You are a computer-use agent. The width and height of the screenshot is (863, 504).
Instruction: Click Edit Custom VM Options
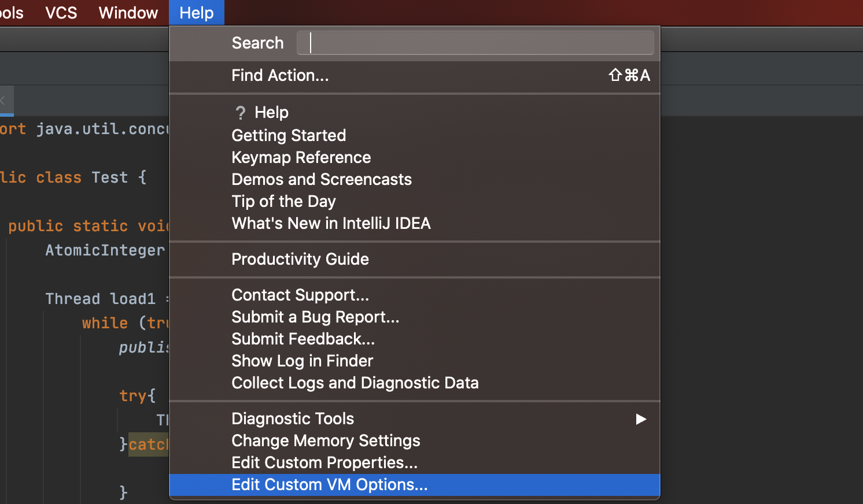tap(329, 485)
